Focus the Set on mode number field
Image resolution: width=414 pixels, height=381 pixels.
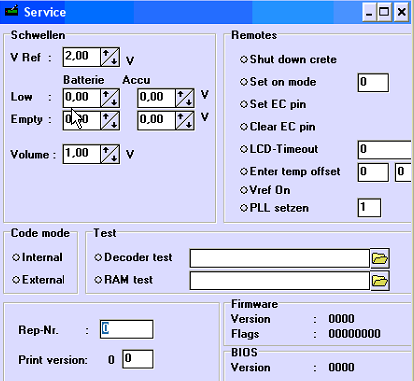point(373,82)
